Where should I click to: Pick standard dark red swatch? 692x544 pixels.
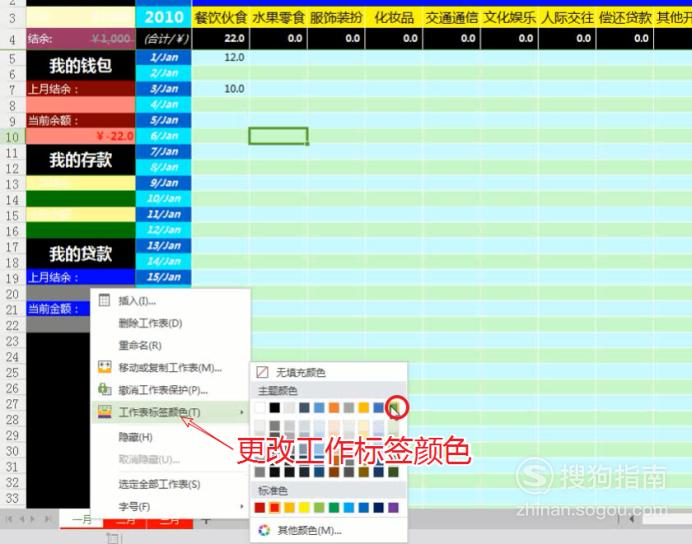click(260, 507)
